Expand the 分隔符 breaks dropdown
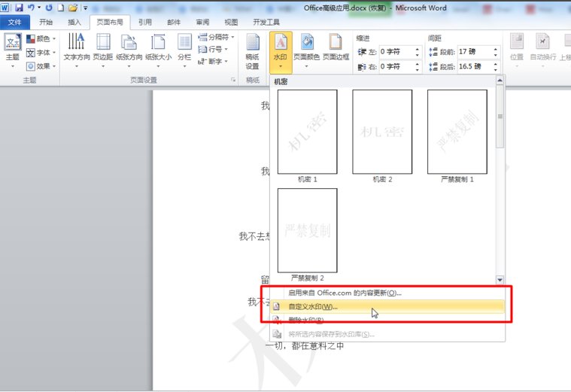Image resolution: width=571 pixels, height=392 pixels. click(x=217, y=37)
